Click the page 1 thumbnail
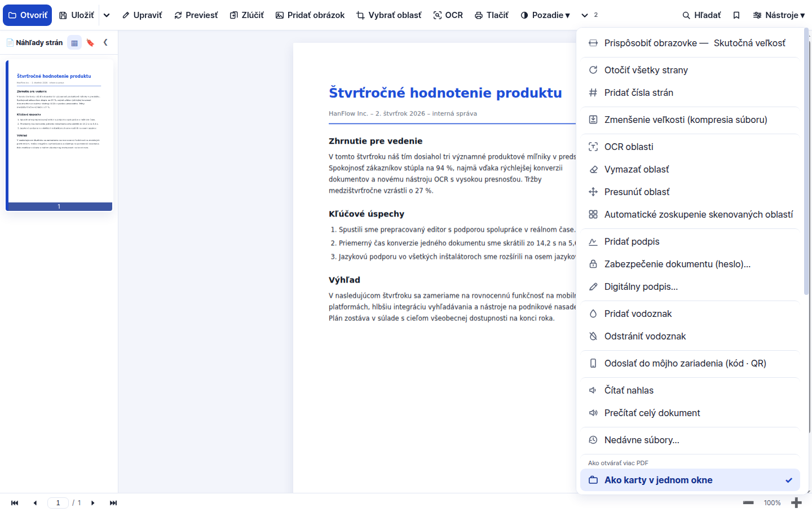Image resolution: width=812 pixels, height=512 pixels. [x=59, y=135]
